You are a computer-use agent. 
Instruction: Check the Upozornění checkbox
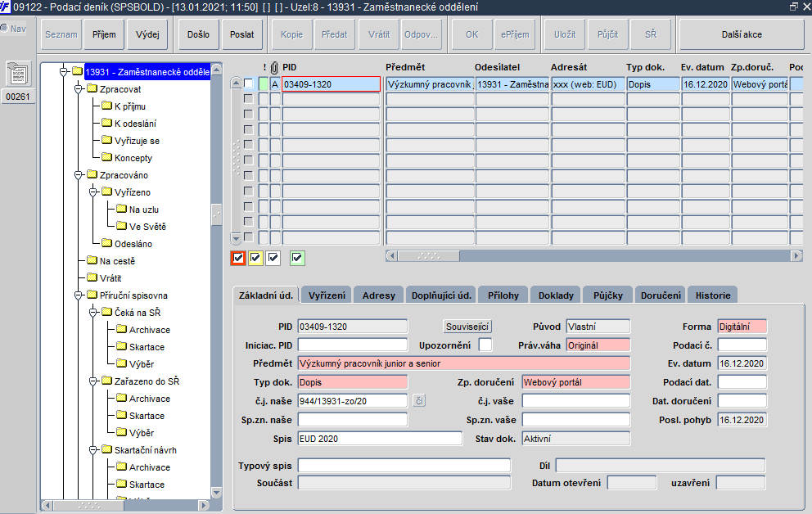pos(485,345)
